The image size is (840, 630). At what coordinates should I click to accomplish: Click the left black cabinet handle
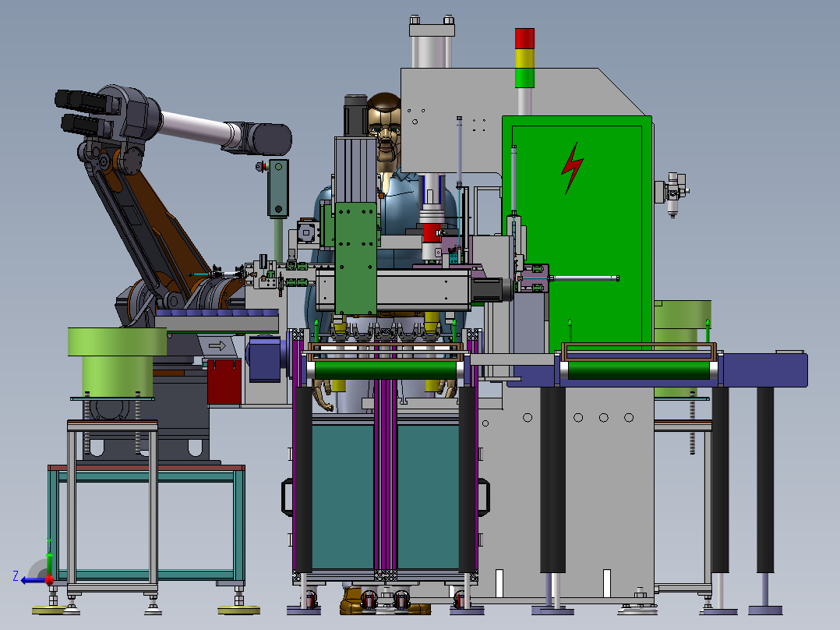point(287,497)
